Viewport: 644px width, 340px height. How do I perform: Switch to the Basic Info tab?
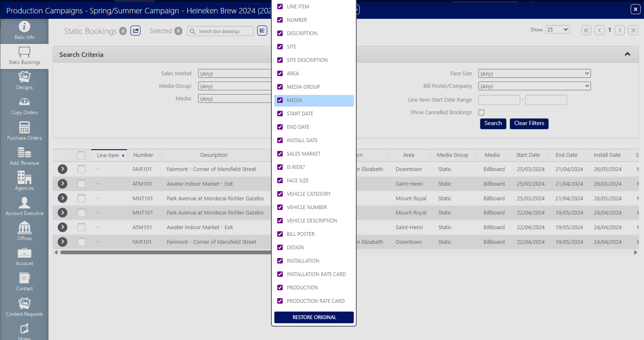coord(24,31)
